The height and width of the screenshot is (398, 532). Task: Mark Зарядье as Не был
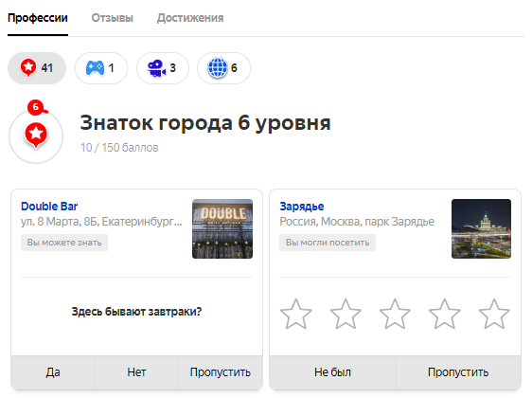click(x=332, y=372)
